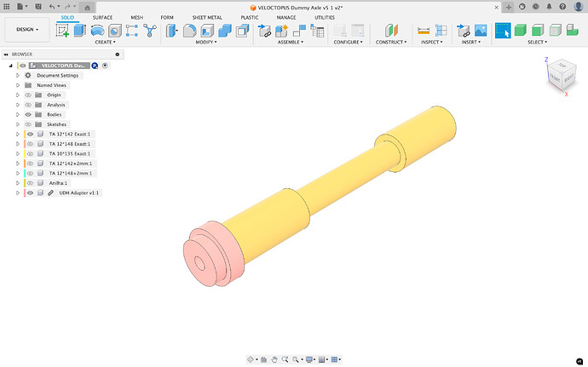Select the Press Pull tool in Modify
The image size is (588, 367).
point(170,31)
